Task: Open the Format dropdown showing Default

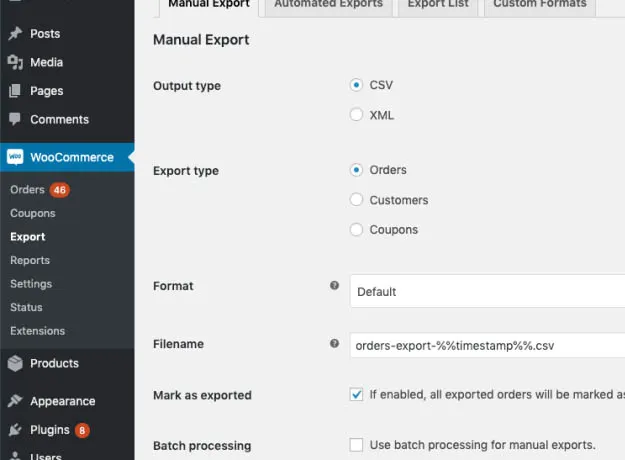Action: [487, 291]
